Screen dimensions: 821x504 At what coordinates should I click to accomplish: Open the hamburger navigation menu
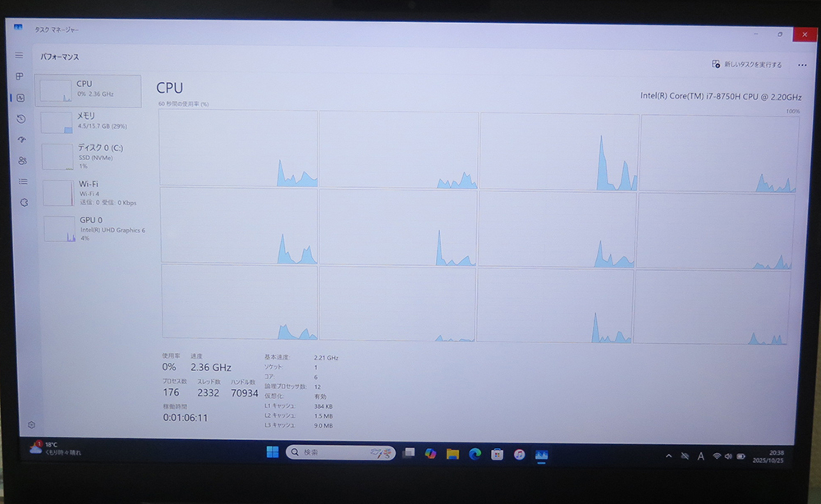click(x=19, y=56)
